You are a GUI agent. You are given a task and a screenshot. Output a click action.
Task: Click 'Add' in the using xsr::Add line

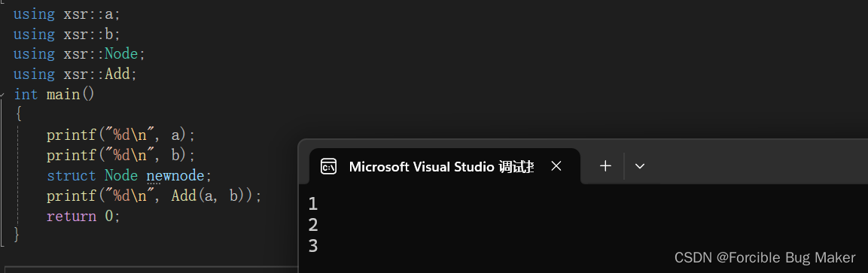(x=117, y=74)
